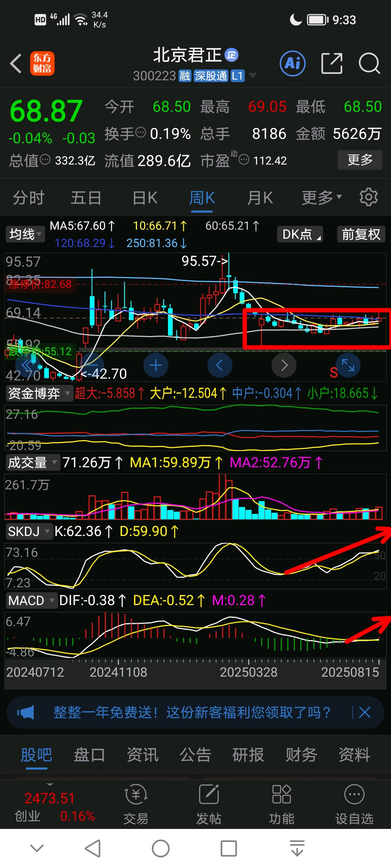Tap the 20250328 date marker
Image resolution: width=391 pixels, height=868 pixels.
(x=249, y=672)
